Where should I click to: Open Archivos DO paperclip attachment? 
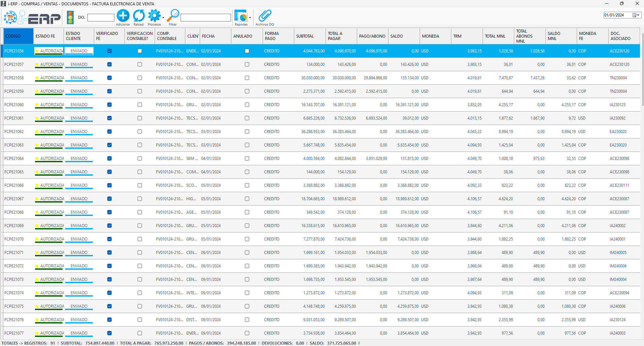(x=265, y=16)
